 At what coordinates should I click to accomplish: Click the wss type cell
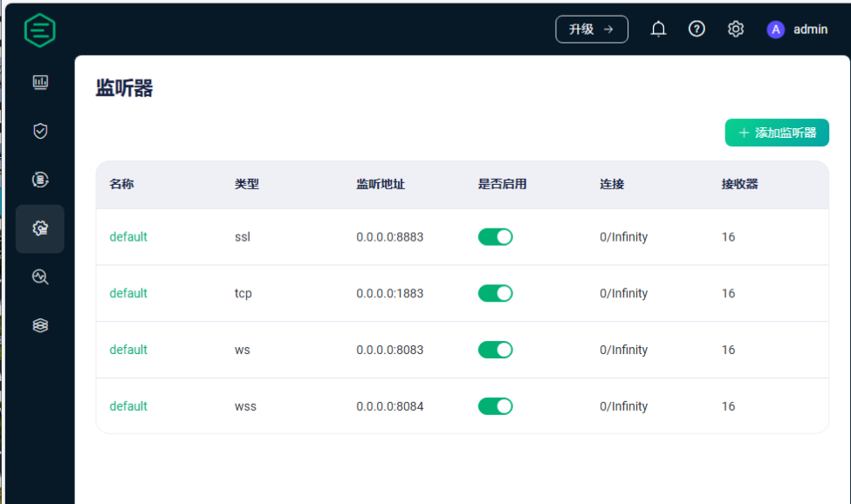click(245, 406)
